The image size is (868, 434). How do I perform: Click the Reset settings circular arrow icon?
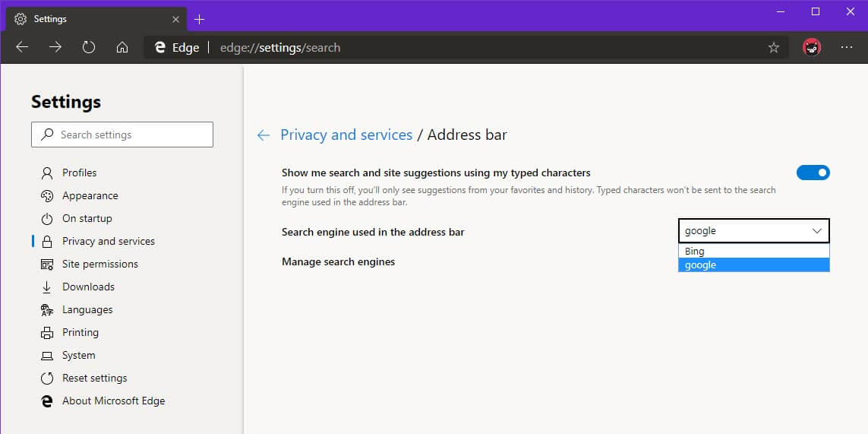tap(47, 378)
